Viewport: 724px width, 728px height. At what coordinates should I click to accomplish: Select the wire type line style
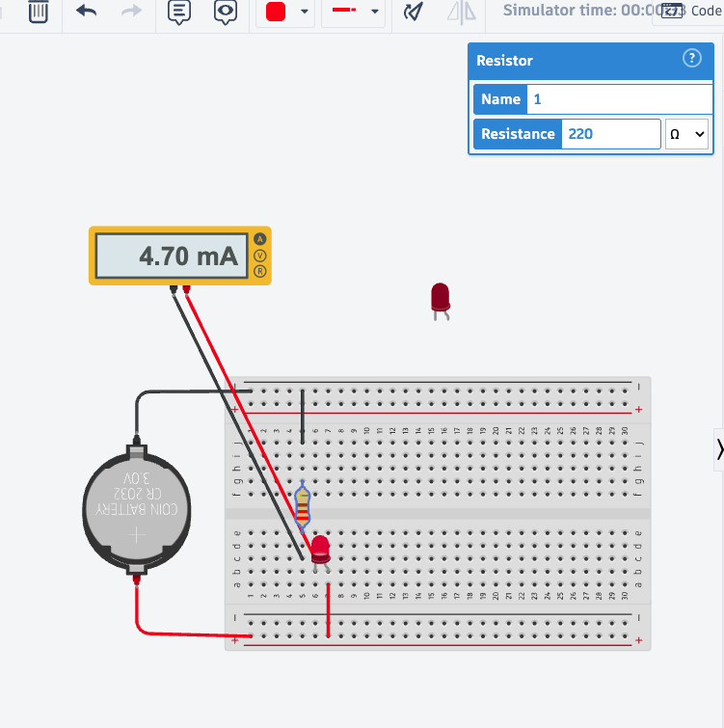click(x=344, y=10)
